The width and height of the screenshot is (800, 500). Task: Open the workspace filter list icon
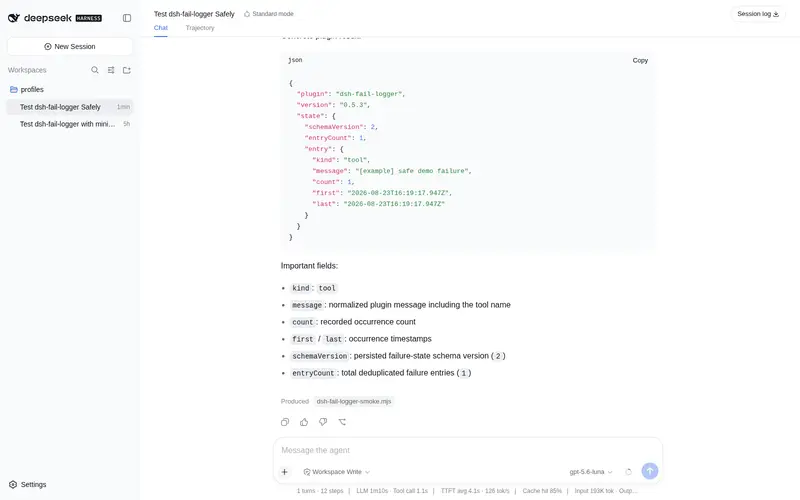point(111,70)
